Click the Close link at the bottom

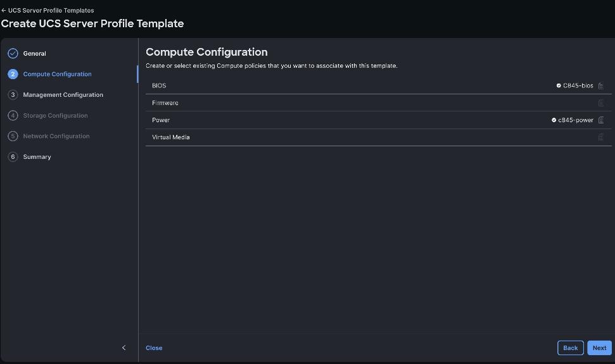(x=154, y=348)
